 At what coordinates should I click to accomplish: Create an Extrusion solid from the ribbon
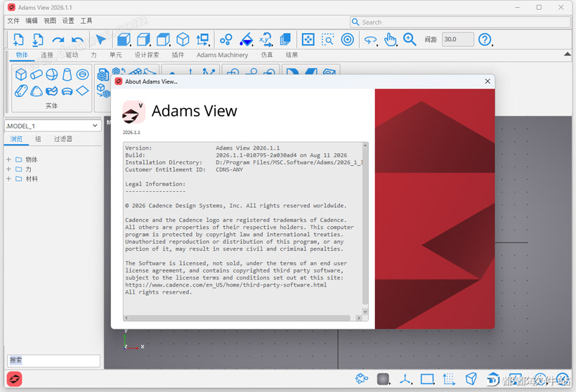point(52,91)
